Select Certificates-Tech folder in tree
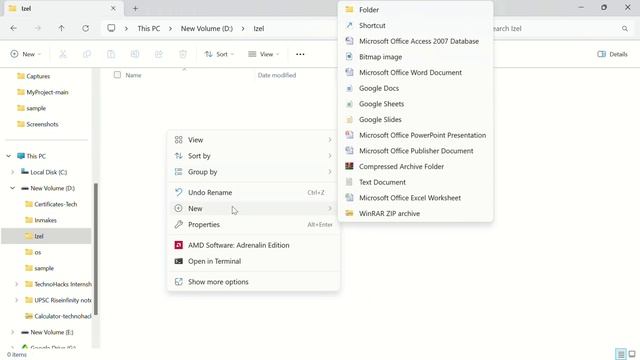640x360 pixels. 51,204
